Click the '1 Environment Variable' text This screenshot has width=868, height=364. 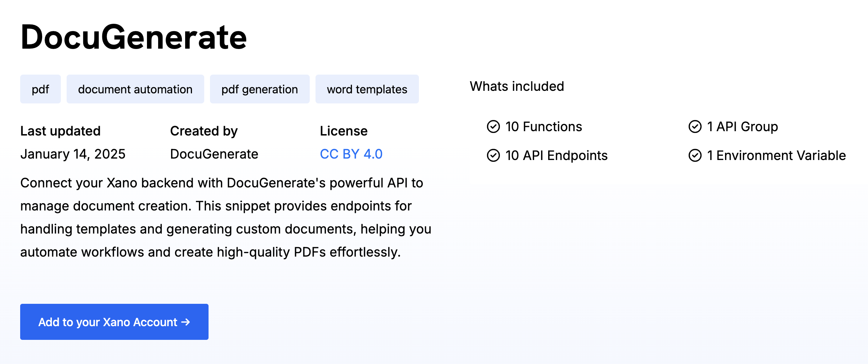tap(776, 155)
